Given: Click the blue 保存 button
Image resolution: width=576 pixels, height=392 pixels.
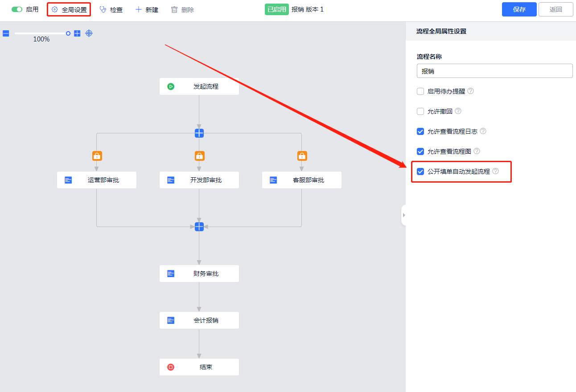Looking at the screenshot, I should tap(519, 9).
